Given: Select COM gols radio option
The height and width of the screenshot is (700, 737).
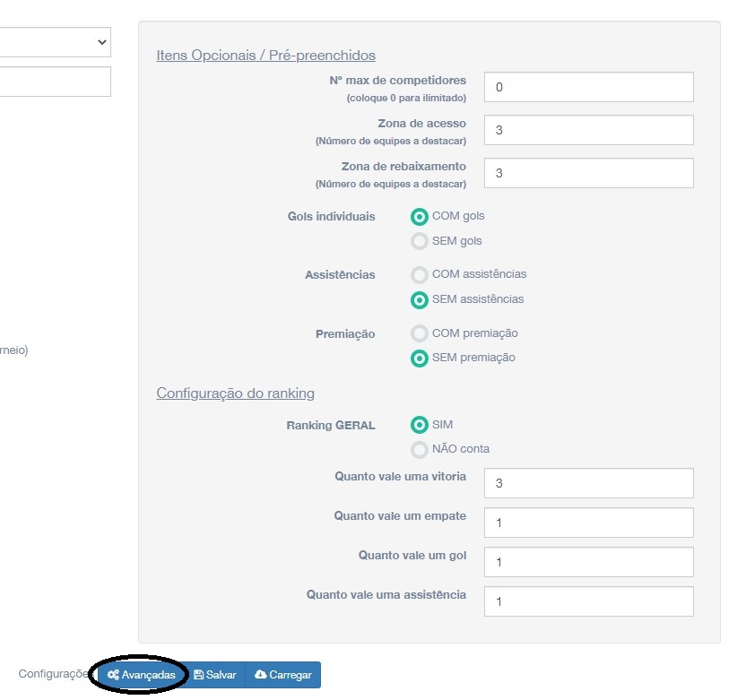Looking at the screenshot, I should [x=419, y=216].
